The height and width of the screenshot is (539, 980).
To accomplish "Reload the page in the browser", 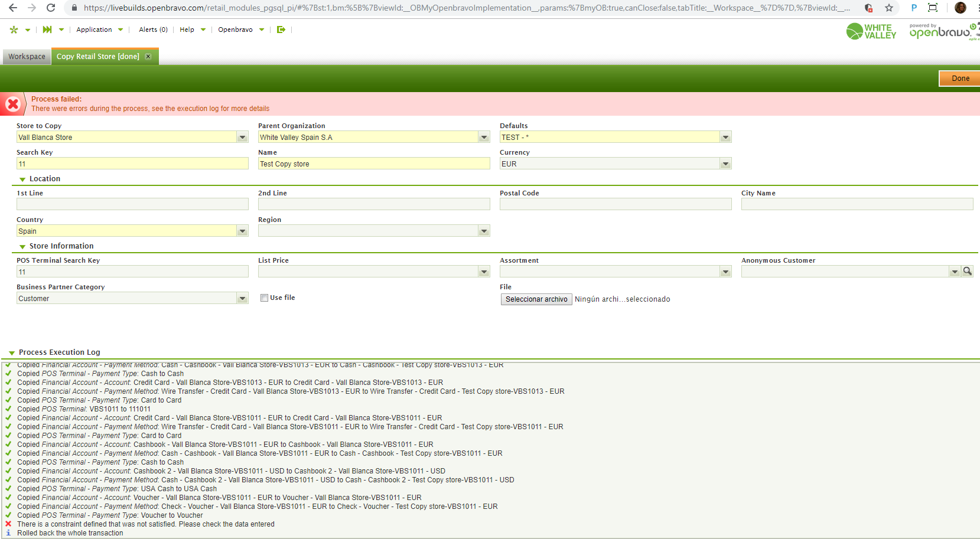I will [51, 8].
